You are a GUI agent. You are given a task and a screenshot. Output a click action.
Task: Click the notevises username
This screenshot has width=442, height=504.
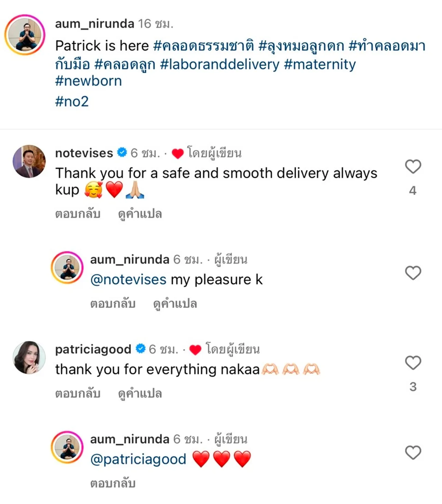tap(84, 153)
